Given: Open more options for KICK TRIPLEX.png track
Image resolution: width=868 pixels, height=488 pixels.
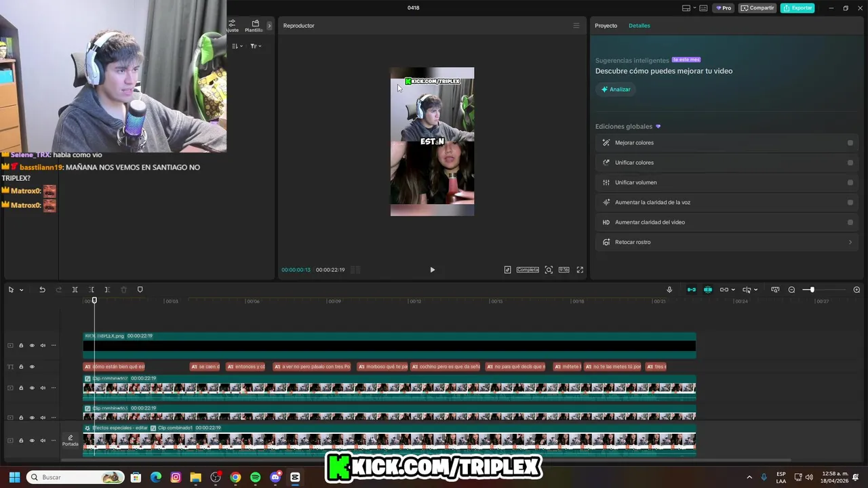Looking at the screenshot, I should 54,346.
